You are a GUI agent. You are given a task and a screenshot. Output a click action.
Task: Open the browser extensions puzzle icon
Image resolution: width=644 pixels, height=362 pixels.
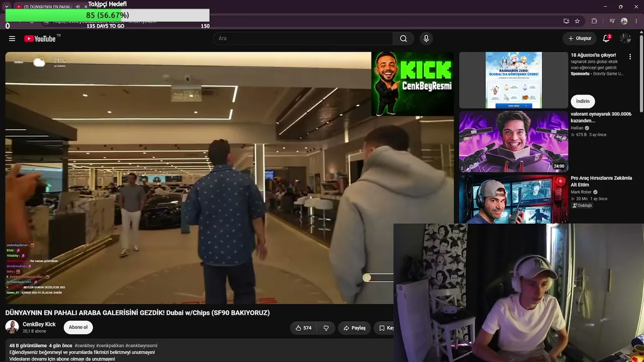[x=594, y=21]
